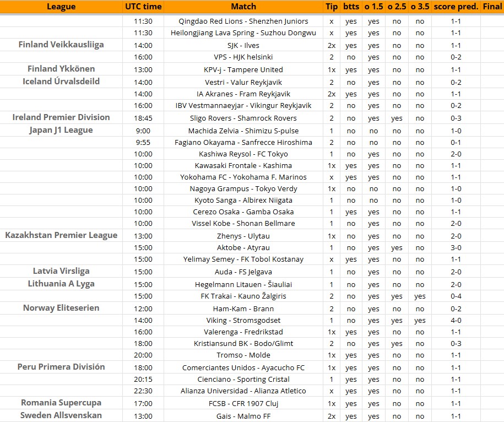
Task: Select Lithuania A Lyga league label
Action: click(61, 284)
